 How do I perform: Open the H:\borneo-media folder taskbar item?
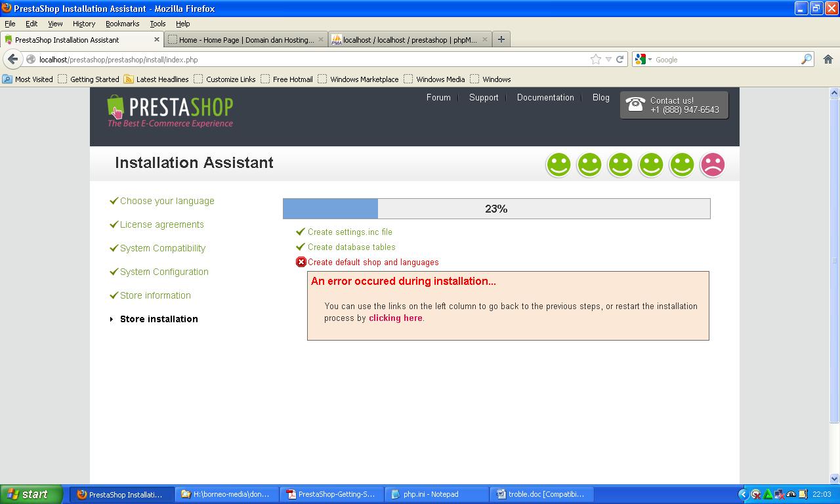coord(226,494)
